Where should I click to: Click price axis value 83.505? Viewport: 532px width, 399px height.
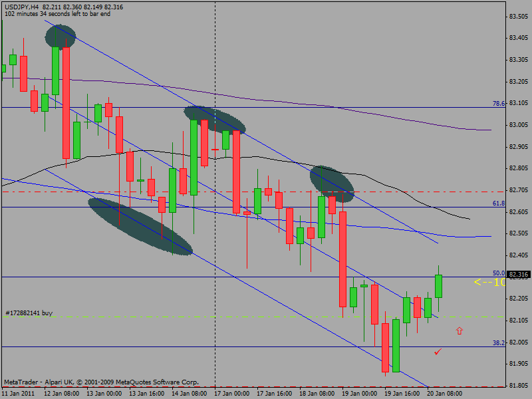point(519,16)
